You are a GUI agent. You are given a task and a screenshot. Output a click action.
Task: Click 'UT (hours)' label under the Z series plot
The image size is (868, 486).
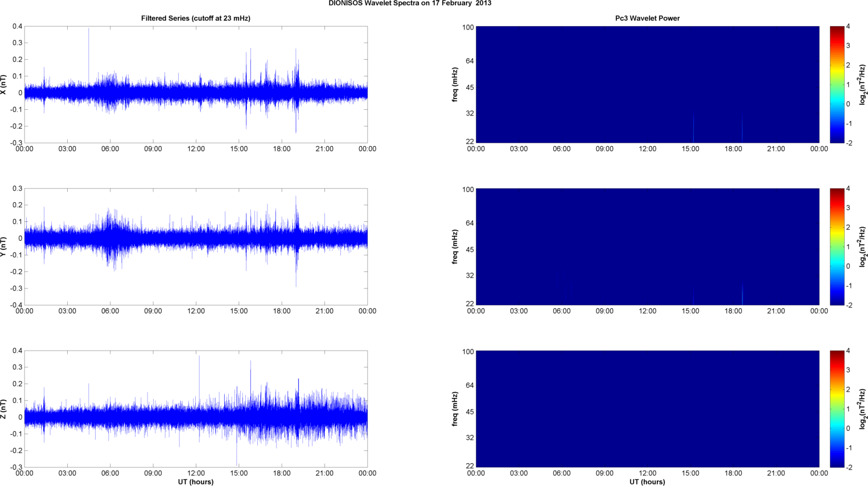point(196,482)
